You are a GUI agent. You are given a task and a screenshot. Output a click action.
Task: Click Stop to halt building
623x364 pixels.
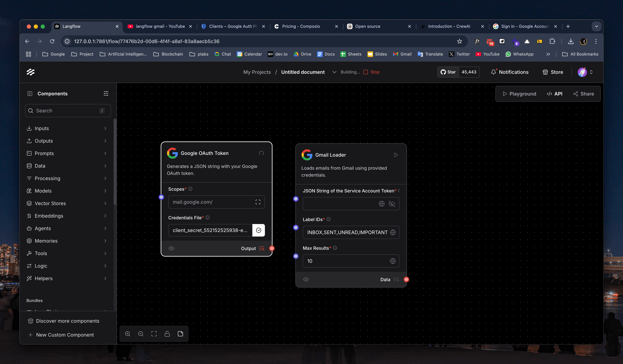click(371, 72)
